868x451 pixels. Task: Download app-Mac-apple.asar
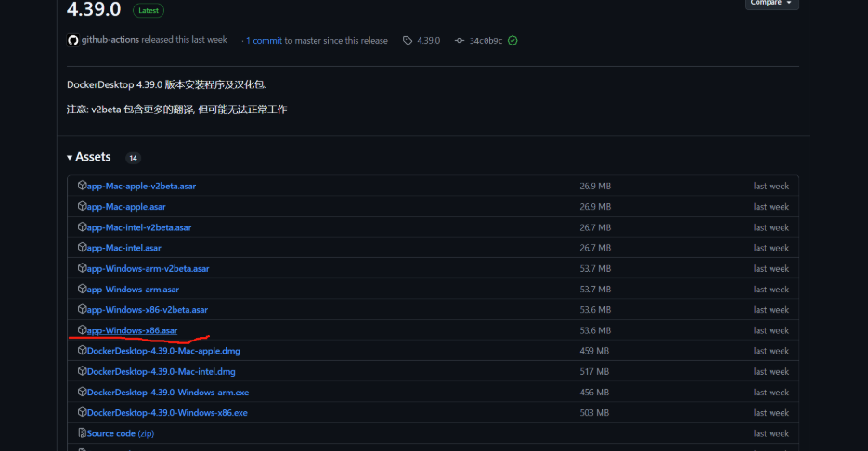tap(126, 206)
